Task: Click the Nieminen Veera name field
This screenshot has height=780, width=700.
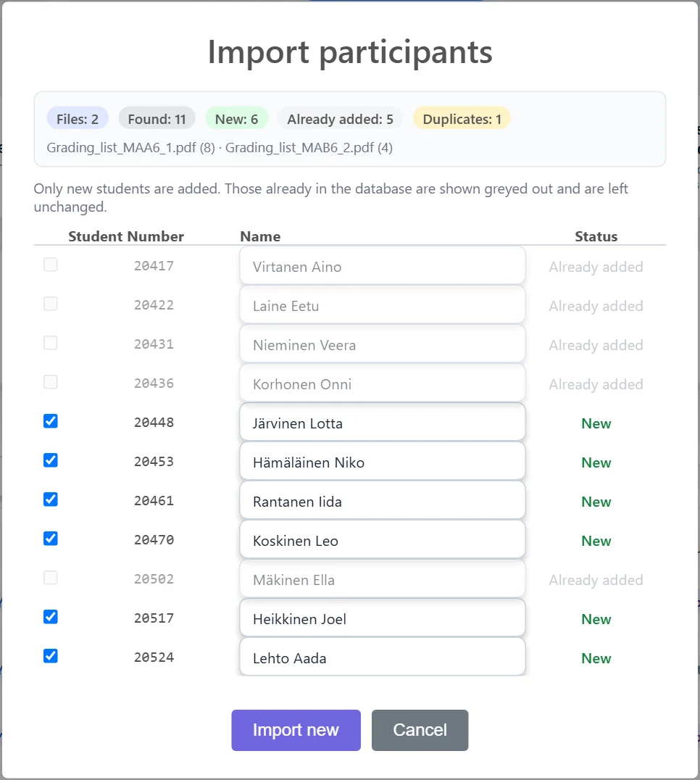Action: [383, 344]
